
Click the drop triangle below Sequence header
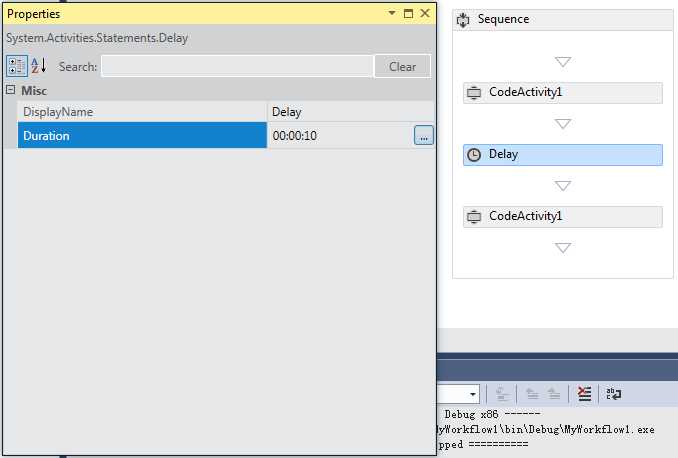point(563,62)
